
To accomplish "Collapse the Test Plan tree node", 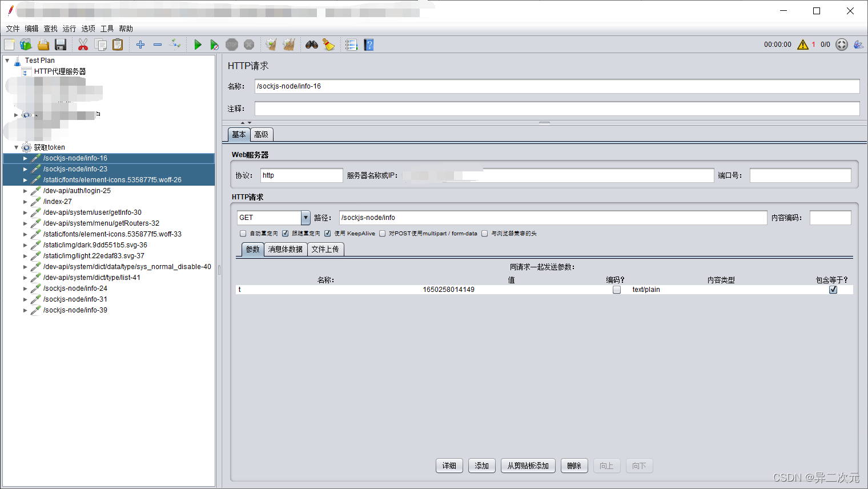I will coord(7,60).
